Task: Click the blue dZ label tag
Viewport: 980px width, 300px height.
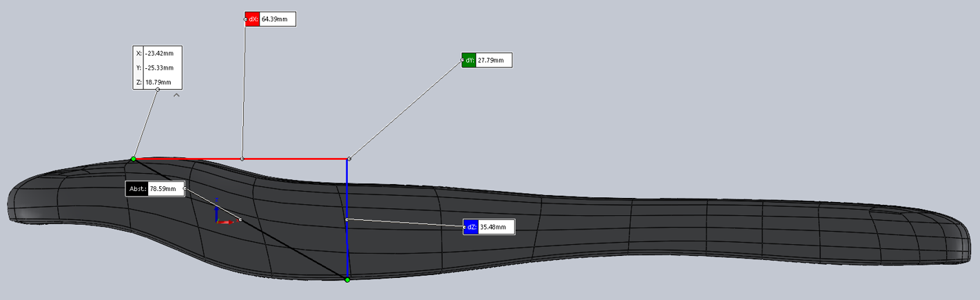Action: click(471, 227)
